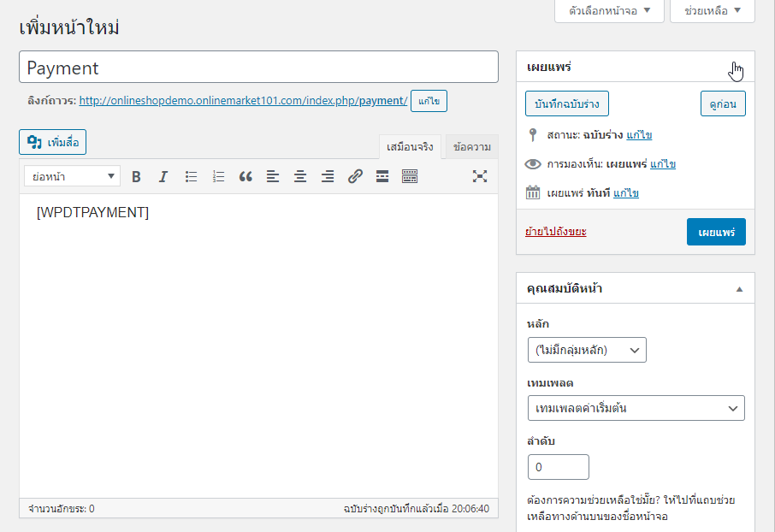The image size is (775, 532).
Task: Open the เทมเพลต template dropdown
Action: click(636, 408)
